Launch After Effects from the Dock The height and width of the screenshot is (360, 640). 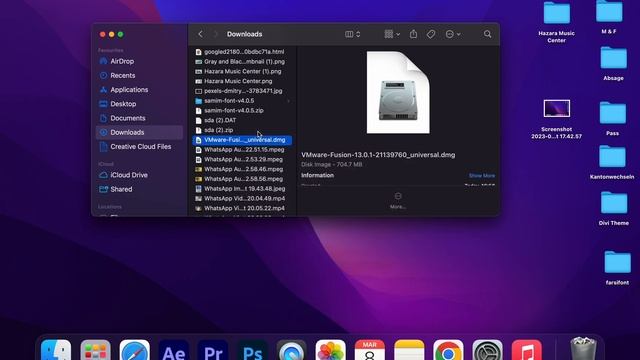click(174, 350)
